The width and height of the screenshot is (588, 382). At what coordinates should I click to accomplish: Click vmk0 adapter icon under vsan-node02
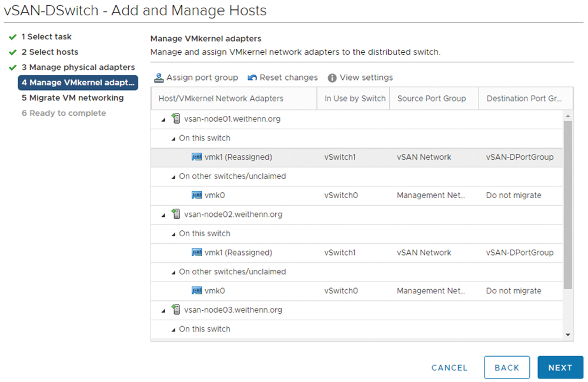click(x=197, y=290)
